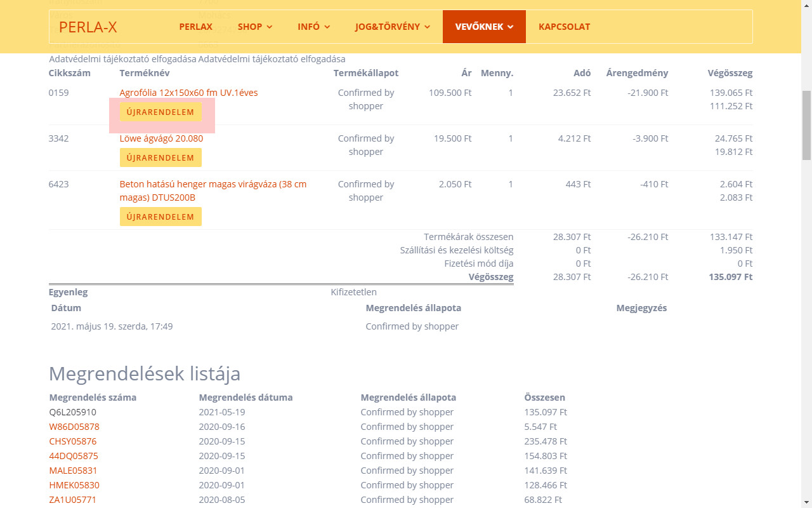Click the Terméknév column header
Viewport: 812px width, 508px height.
(145, 73)
